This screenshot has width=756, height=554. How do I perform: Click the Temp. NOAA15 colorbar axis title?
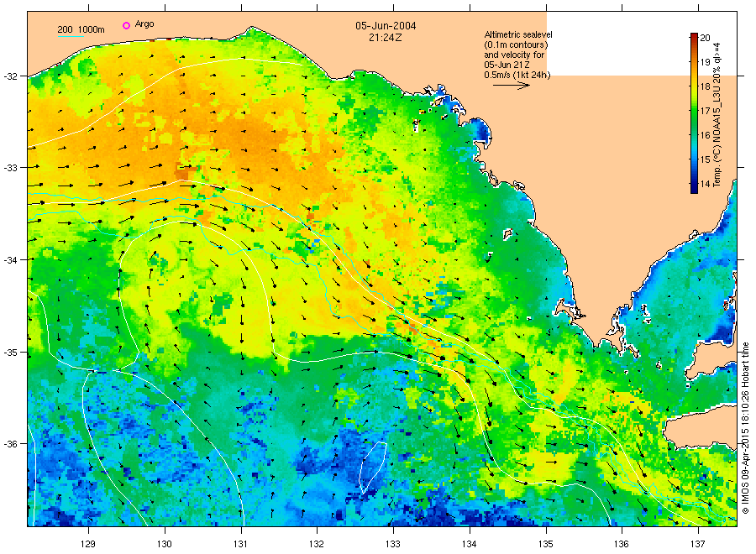click(717, 115)
